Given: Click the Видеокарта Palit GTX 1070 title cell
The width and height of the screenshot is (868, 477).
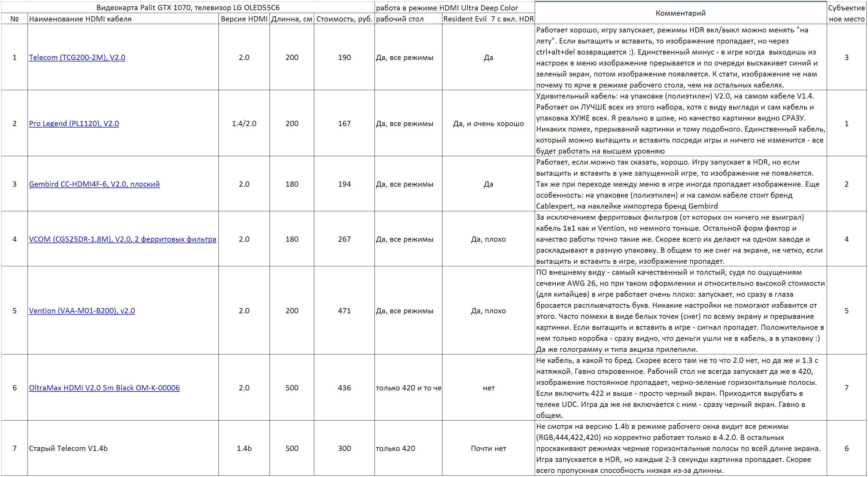Looking at the screenshot, I should (x=188, y=8).
